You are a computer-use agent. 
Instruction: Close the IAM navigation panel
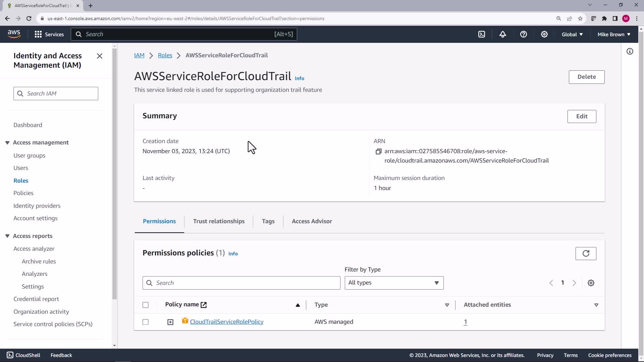[x=99, y=56]
